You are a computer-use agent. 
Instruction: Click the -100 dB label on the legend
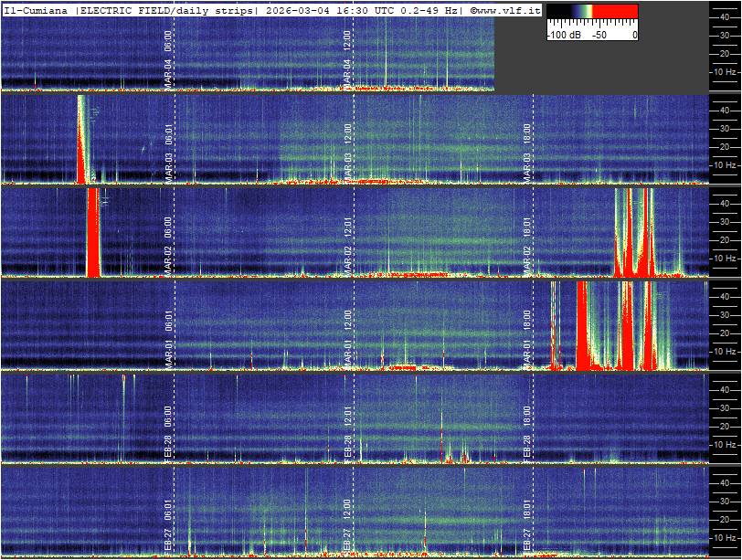[566, 35]
